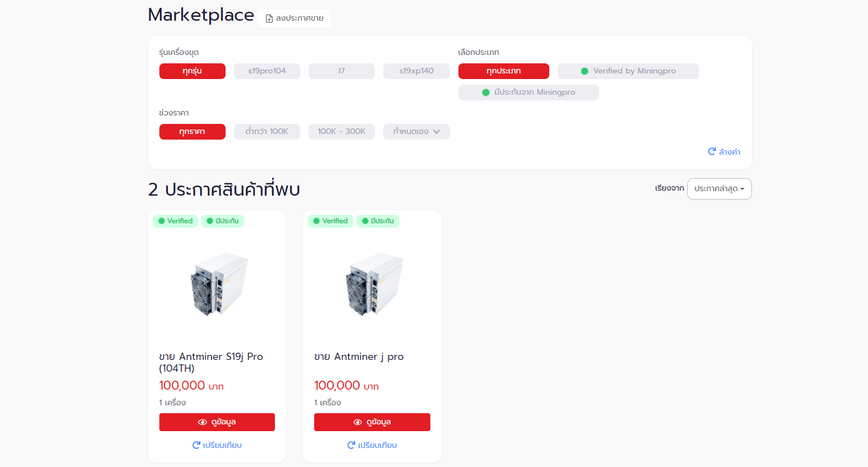Click eye icon on S19j Pro ดูข้อมูล button
Screen dimensions: 868x467
(203, 422)
